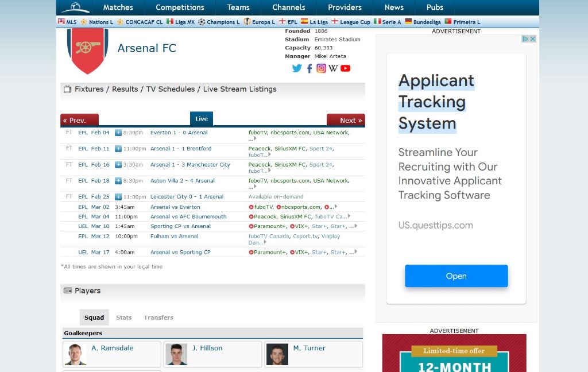The width and height of the screenshot is (588, 372).
Task: Click the Serie A flag icon
Action: [377, 22]
